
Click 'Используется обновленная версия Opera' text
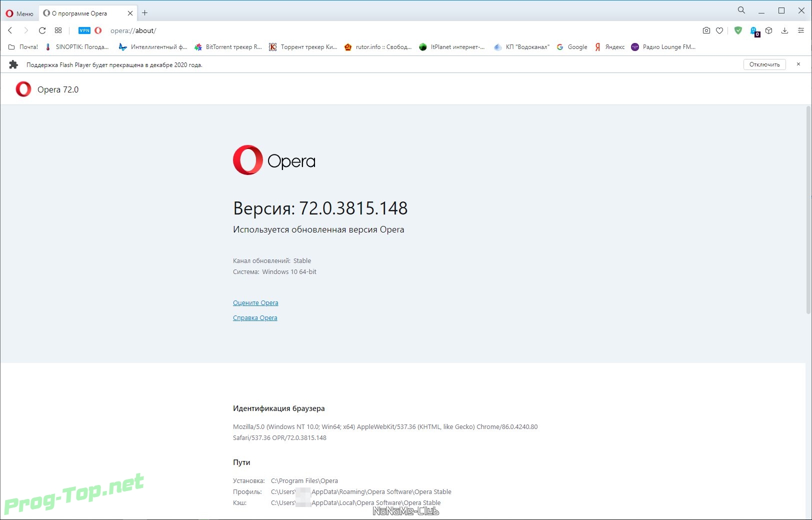point(318,229)
